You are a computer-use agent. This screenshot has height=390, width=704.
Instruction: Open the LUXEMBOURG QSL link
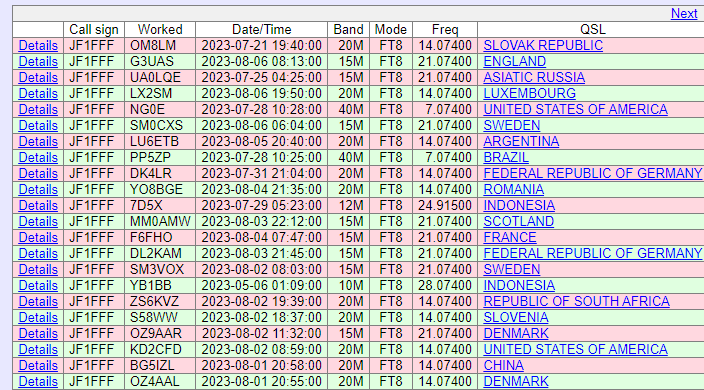(x=529, y=93)
